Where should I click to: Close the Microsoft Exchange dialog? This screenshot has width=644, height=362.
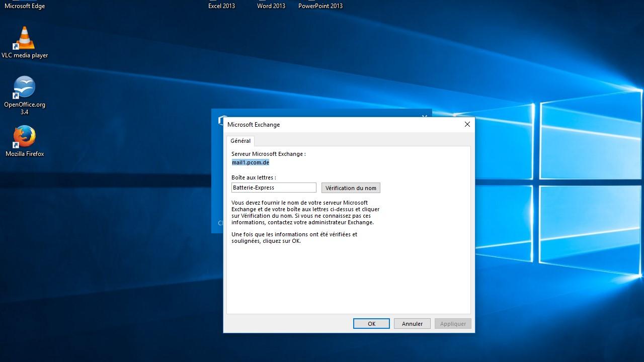[467, 124]
